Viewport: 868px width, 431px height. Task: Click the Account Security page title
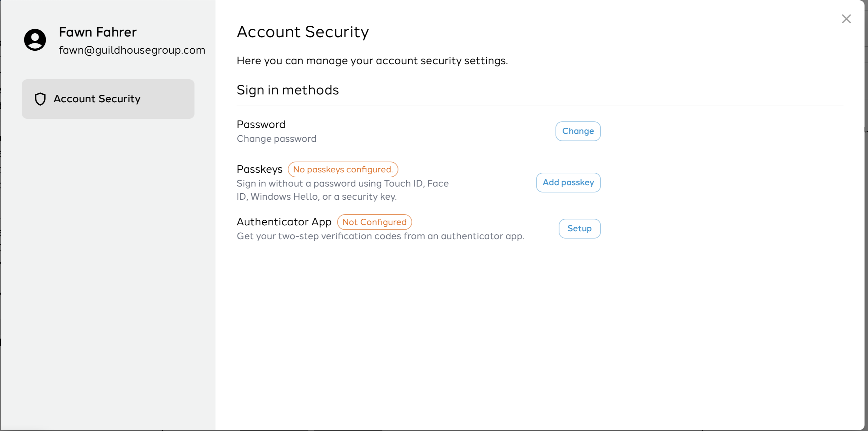click(302, 32)
